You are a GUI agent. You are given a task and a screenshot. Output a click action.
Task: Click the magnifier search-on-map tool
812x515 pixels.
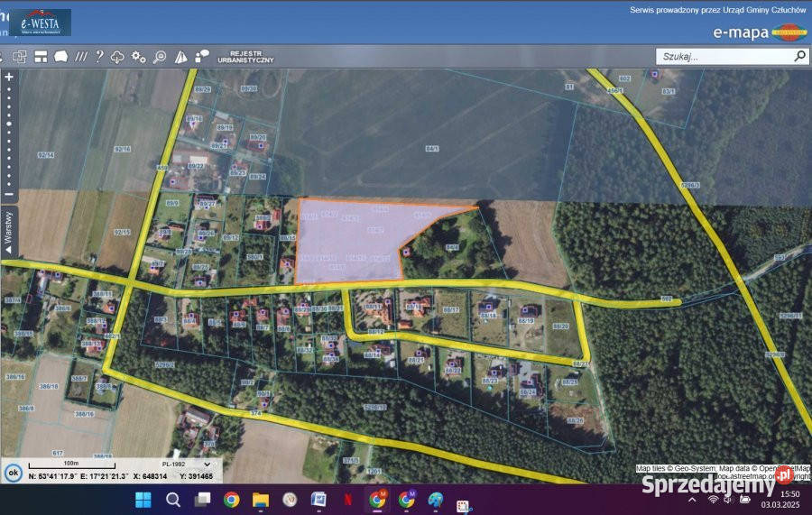pos(160,57)
